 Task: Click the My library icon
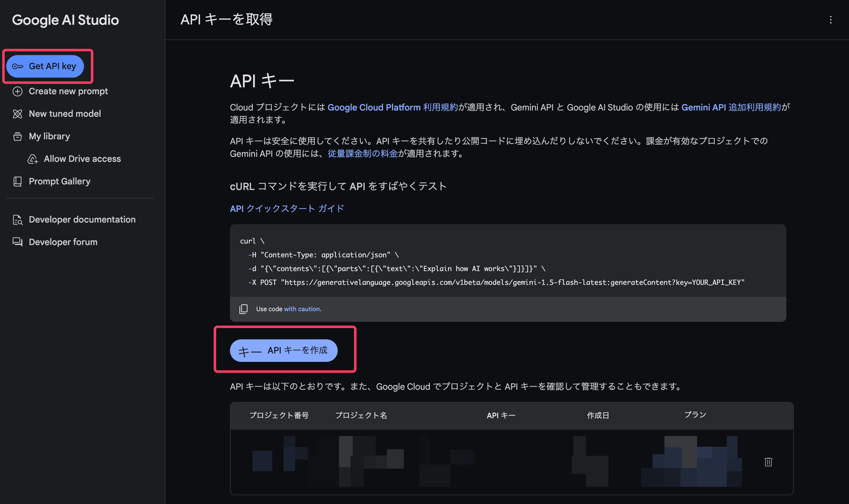[x=18, y=136]
